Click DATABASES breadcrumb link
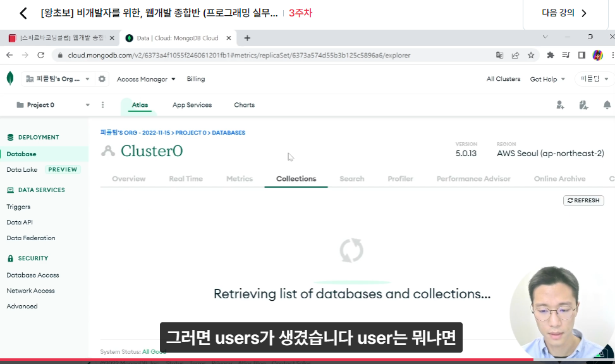This screenshot has width=615, height=364. click(229, 133)
